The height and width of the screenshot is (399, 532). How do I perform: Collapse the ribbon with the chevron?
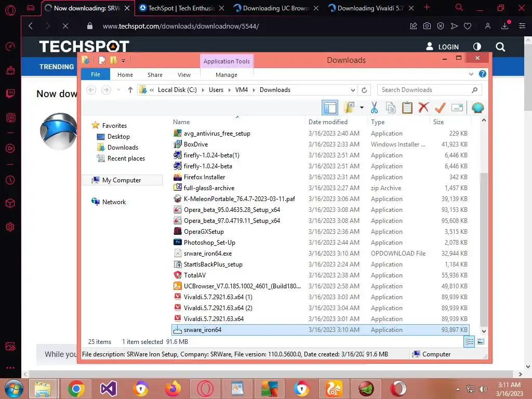click(471, 74)
